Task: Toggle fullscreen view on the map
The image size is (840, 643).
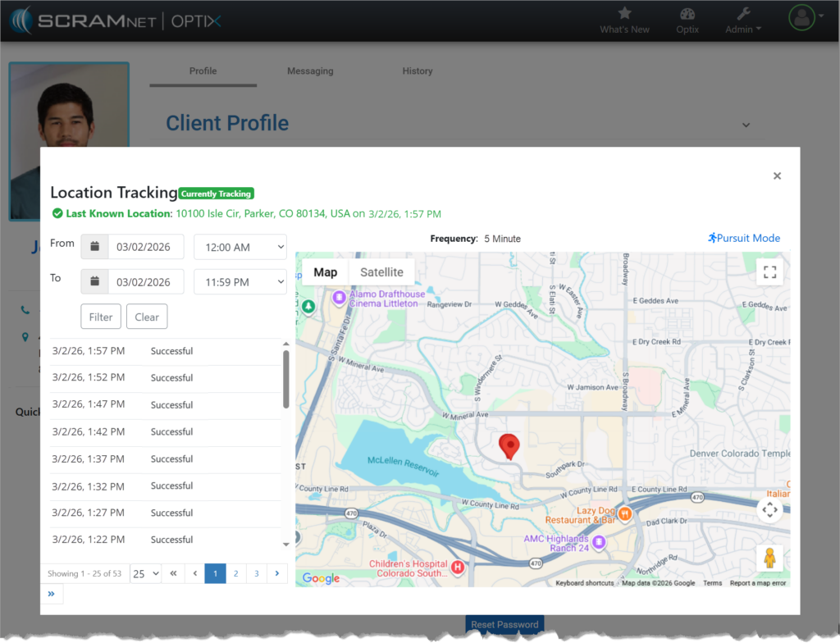Action: click(769, 272)
